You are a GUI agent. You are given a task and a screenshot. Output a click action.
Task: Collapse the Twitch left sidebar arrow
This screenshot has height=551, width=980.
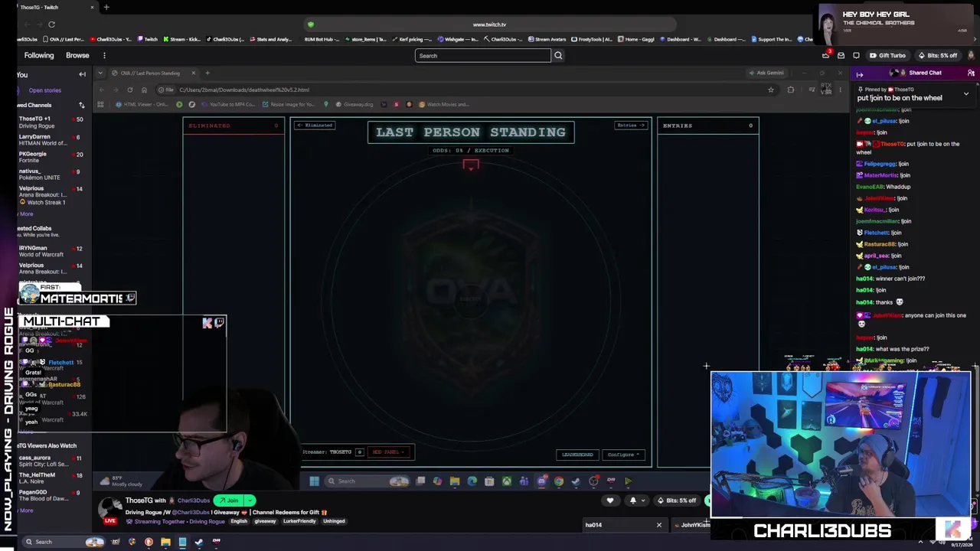[82, 74]
